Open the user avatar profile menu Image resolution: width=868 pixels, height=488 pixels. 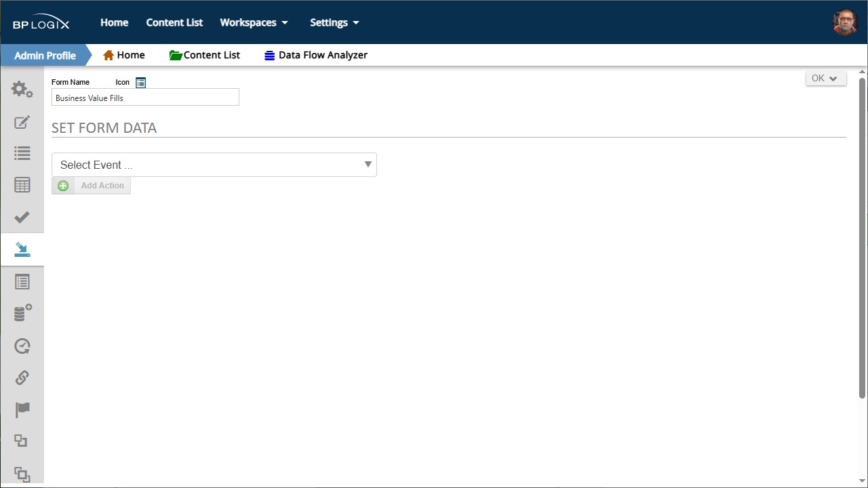(x=845, y=22)
